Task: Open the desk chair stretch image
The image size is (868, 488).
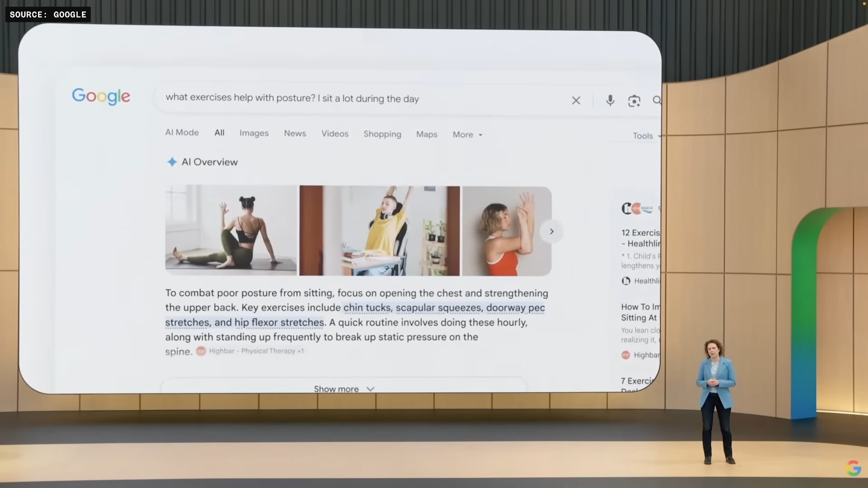Action: pyautogui.click(x=379, y=230)
